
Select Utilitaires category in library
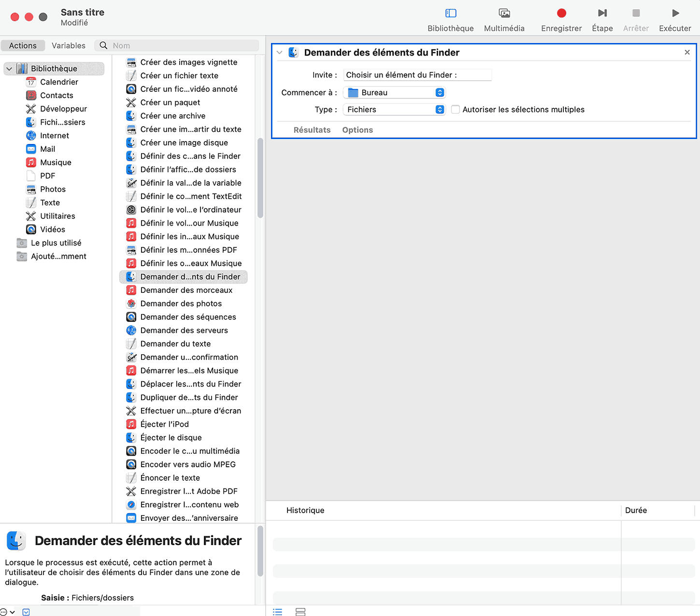click(x=57, y=216)
